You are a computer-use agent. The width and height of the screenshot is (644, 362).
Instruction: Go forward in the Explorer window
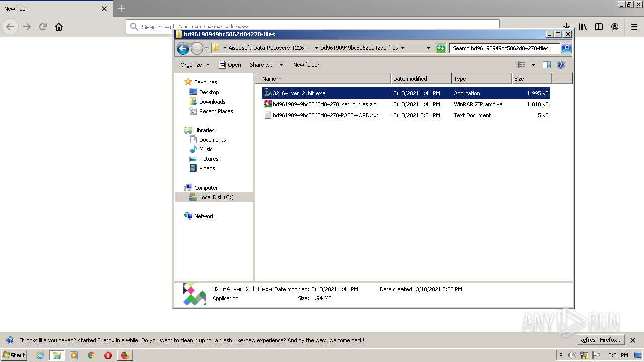[197, 48]
